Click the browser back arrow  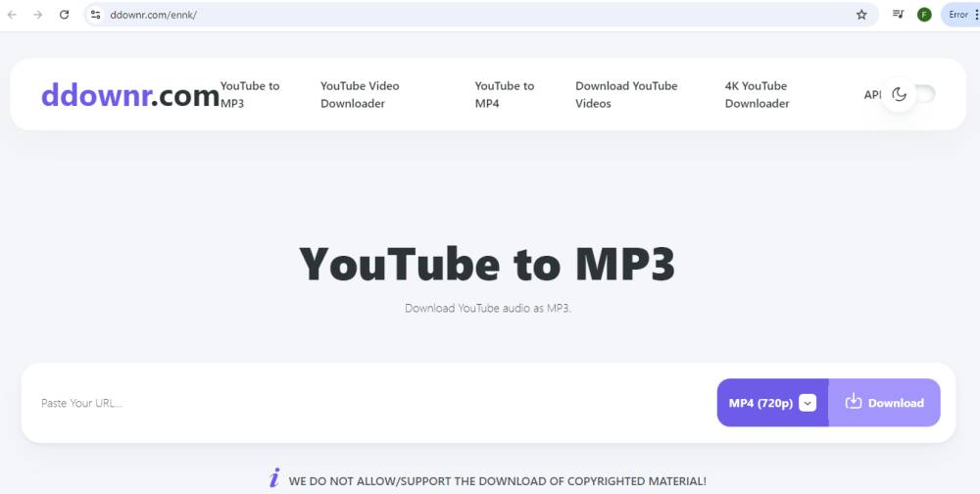click(x=12, y=15)
